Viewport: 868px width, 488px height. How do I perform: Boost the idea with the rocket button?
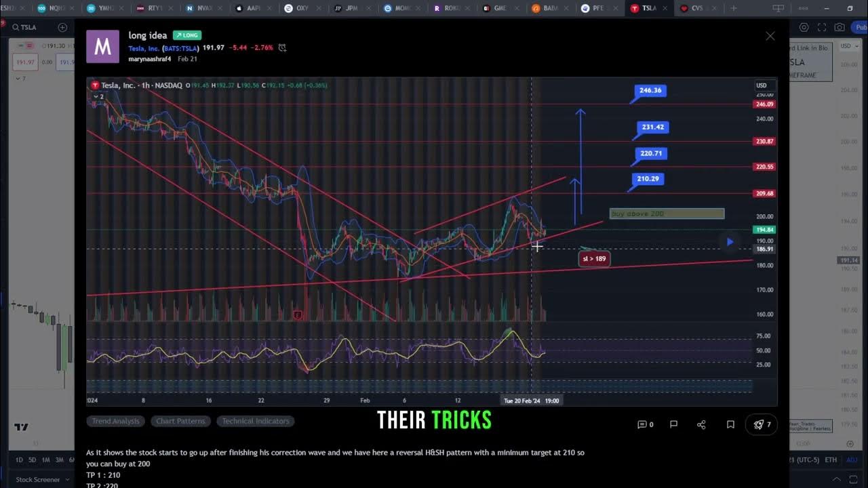pos(762,424)
